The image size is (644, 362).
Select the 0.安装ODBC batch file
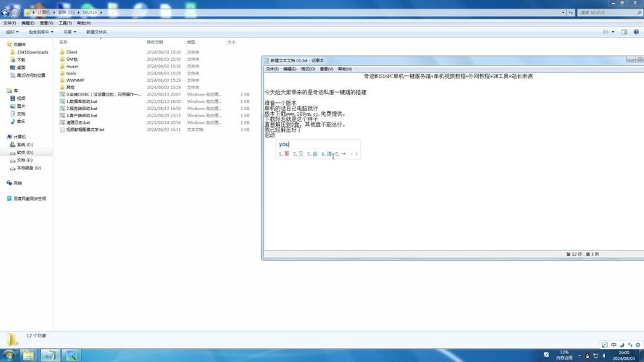tap(104, 94)
